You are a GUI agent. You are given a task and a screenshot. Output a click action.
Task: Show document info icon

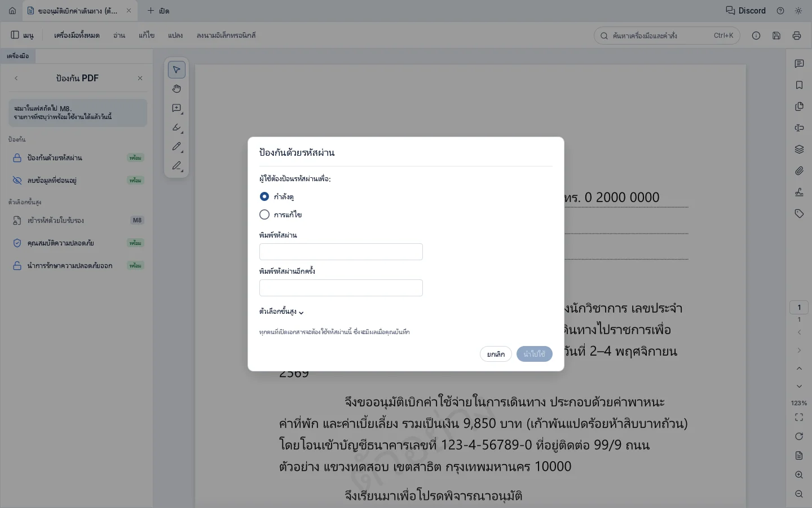point(756,36)
